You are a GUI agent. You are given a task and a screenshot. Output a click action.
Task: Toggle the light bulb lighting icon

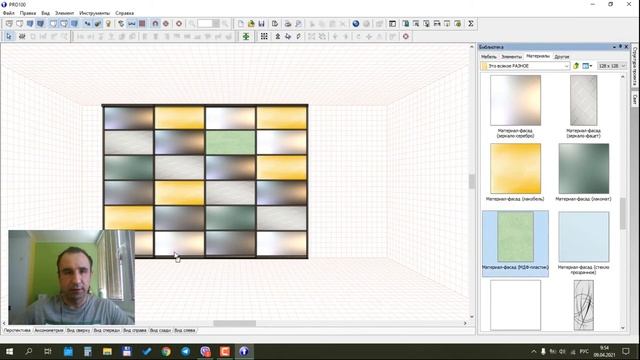click(108, 24)
